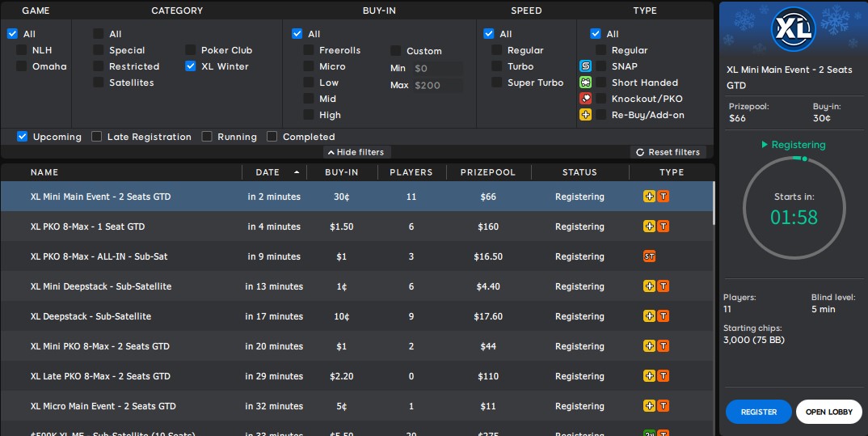Sort tournaments by the Date column arrow
The width and height of the screenshot is (868, 436).
tap(296, 172)
